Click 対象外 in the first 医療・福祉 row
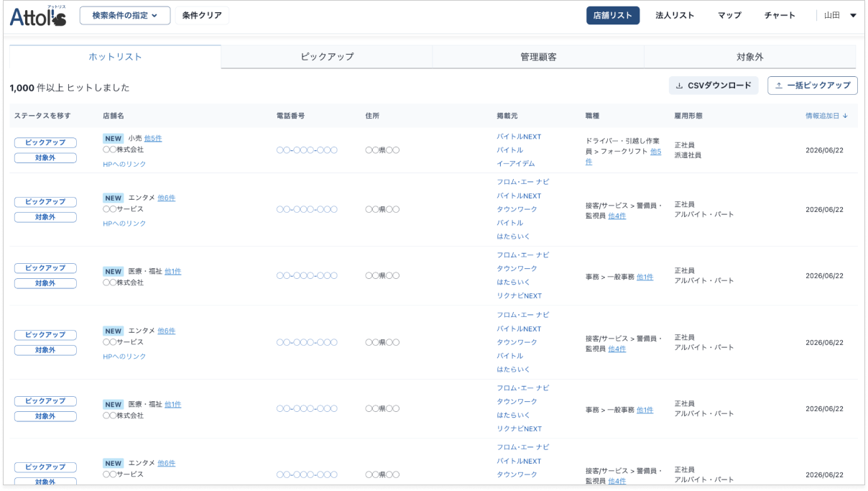Image resolution: width=868 pixels, height=491 pixels. pos(45,283)
